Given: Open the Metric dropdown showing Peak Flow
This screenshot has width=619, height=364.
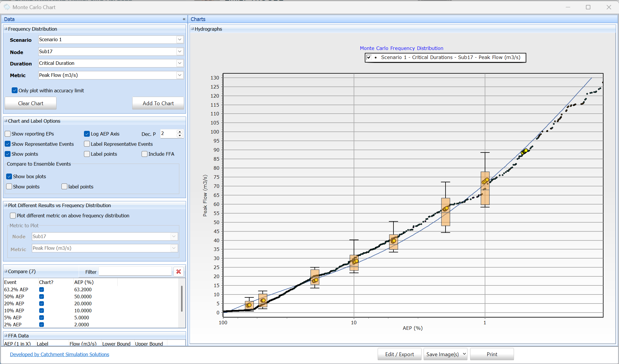Looking at the screenshot, I should [x=179, y=75].
